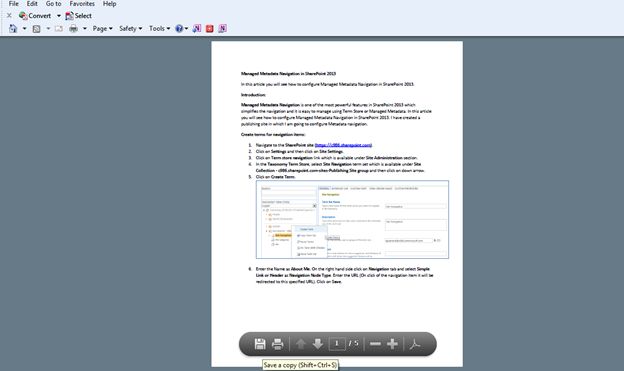Click 'Create terms for navigation items:' heading
The height and width of the screenshot is (371, 624).
pyautogui.click(x=273, y=135)
